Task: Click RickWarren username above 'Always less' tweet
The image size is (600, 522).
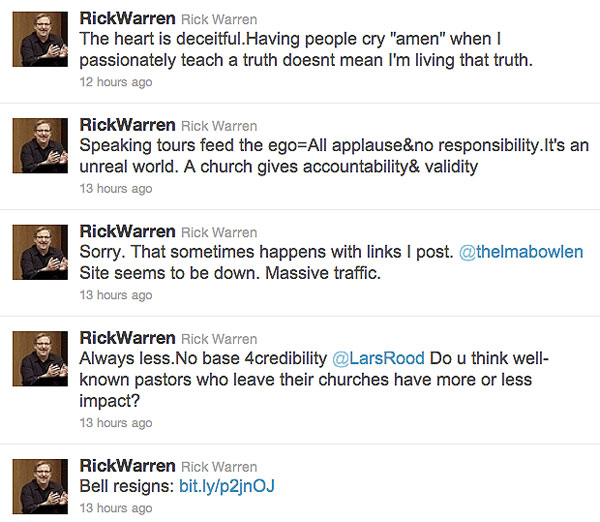Action: 127,339
